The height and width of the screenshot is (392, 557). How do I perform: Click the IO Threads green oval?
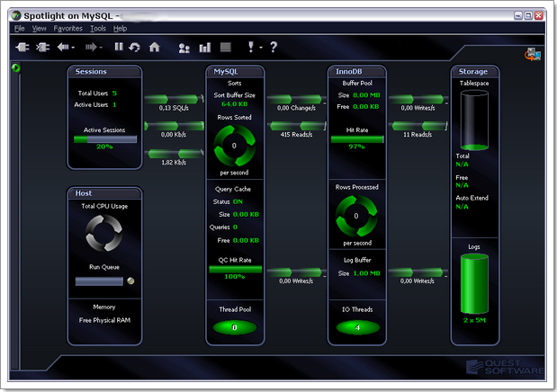(x=358, y=327)
